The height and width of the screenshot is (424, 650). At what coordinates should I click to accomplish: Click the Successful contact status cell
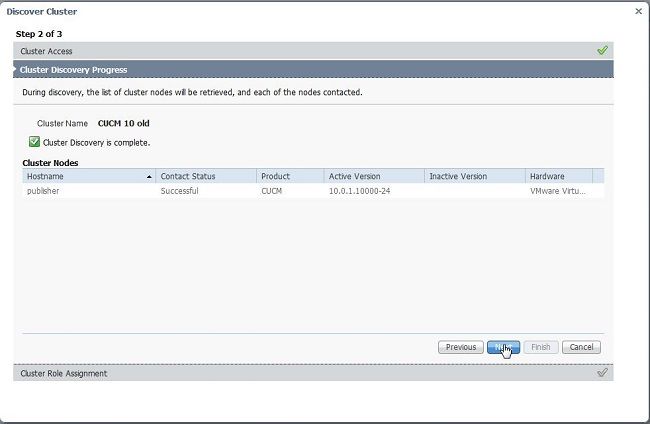180,190
